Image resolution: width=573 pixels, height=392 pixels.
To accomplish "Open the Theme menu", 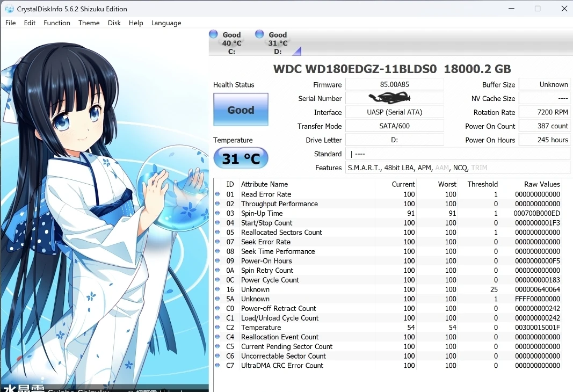I will click(89, 23).
